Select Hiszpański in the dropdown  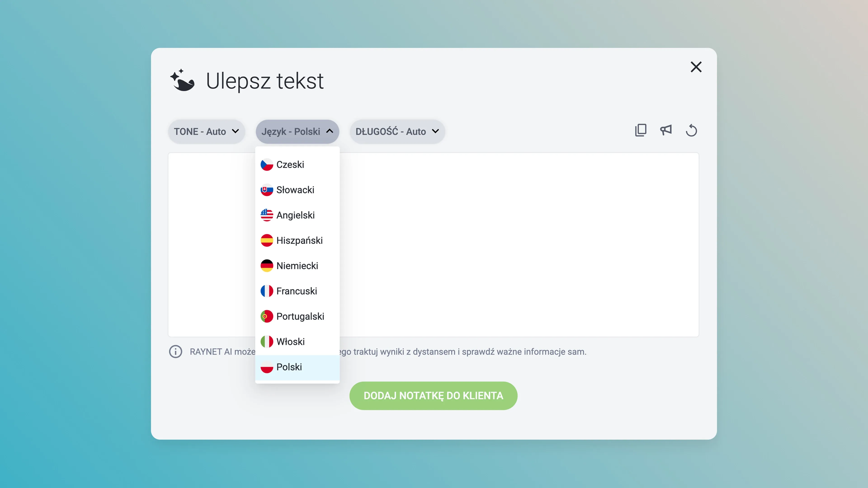299,240
